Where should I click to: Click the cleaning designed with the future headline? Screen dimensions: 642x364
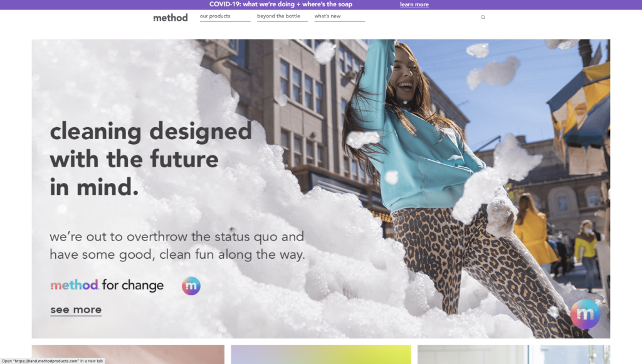(150, 159)
